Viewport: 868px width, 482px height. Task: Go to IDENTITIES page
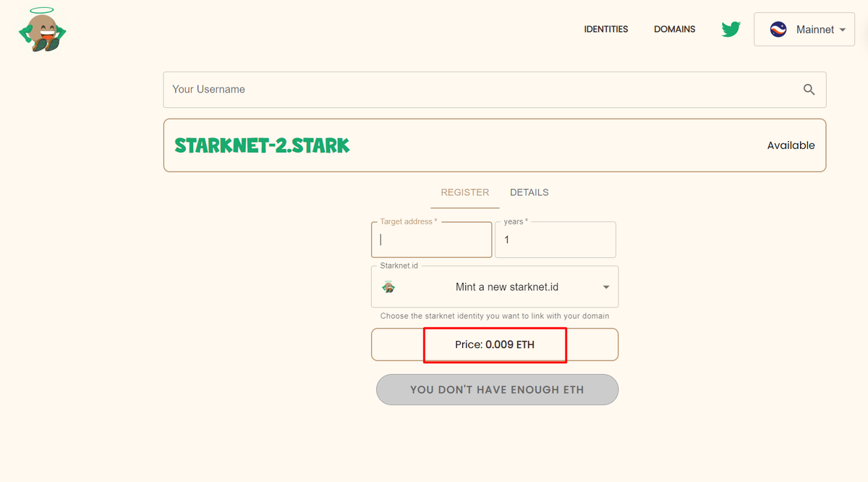pyautogui.click(x=606, y=30)
